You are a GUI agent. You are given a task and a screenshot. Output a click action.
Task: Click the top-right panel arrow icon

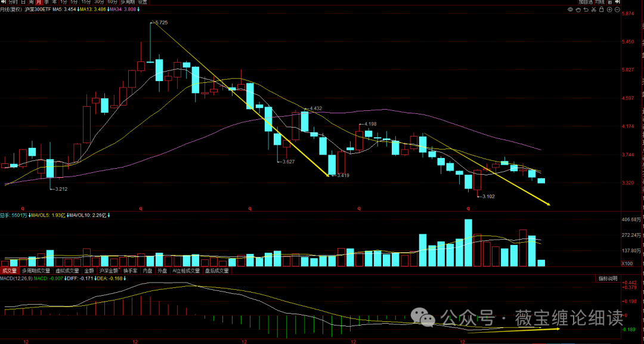coord(617,2)
